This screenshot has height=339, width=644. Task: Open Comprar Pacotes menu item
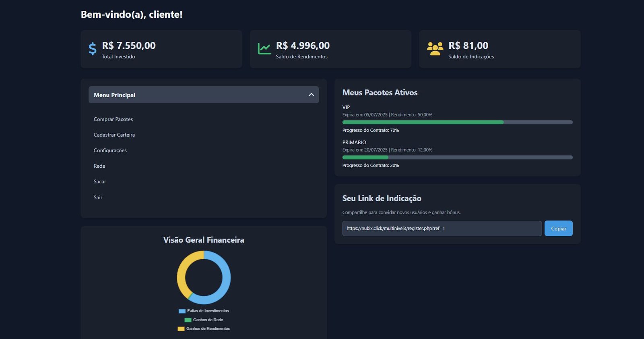click(113, 119)
